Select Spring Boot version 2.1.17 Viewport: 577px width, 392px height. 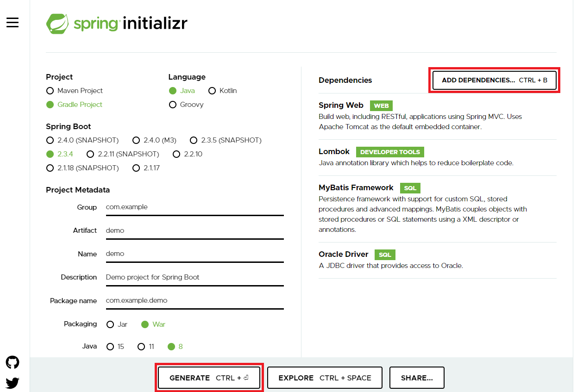coord(146,168)
